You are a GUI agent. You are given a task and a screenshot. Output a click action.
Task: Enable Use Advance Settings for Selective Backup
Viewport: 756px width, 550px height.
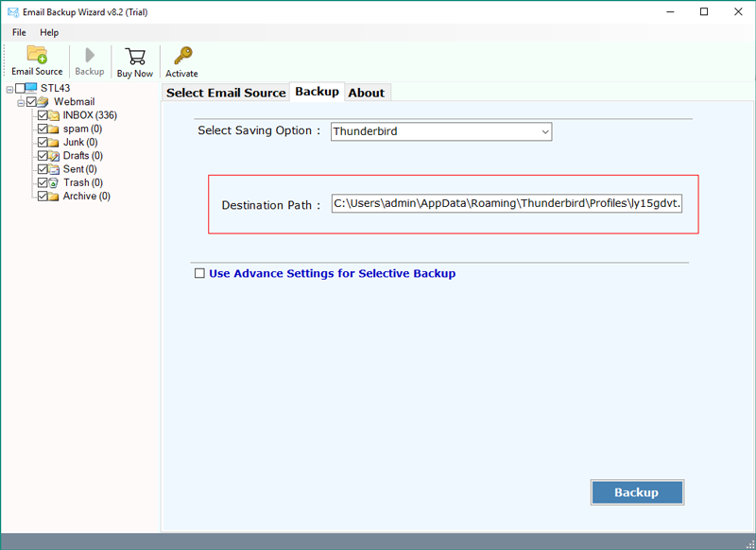click(199, 273)
